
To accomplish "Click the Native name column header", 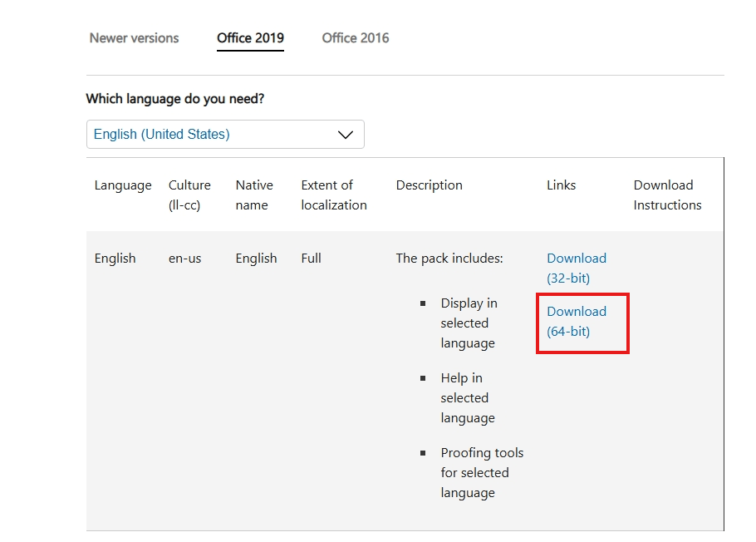I will click(x=254, y=195).
